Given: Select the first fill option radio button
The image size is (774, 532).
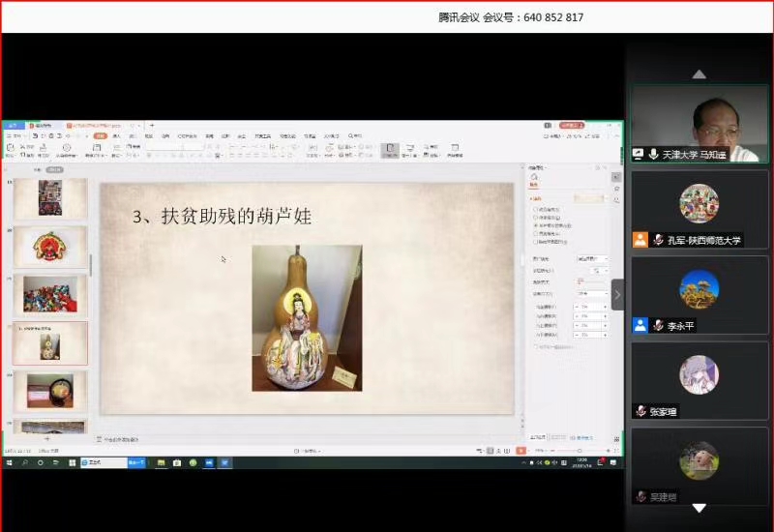Looking at the screenshot, I should click(535, 209).
